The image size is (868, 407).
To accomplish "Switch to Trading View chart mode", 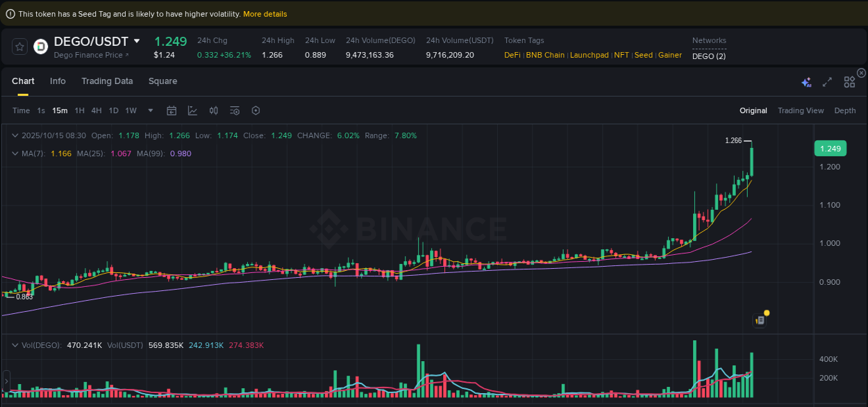I will [x=801, y=110].
